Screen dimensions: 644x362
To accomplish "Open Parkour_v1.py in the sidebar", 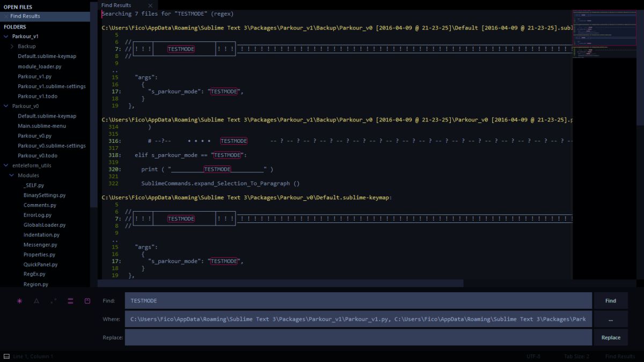I will [x=34, y=76].
